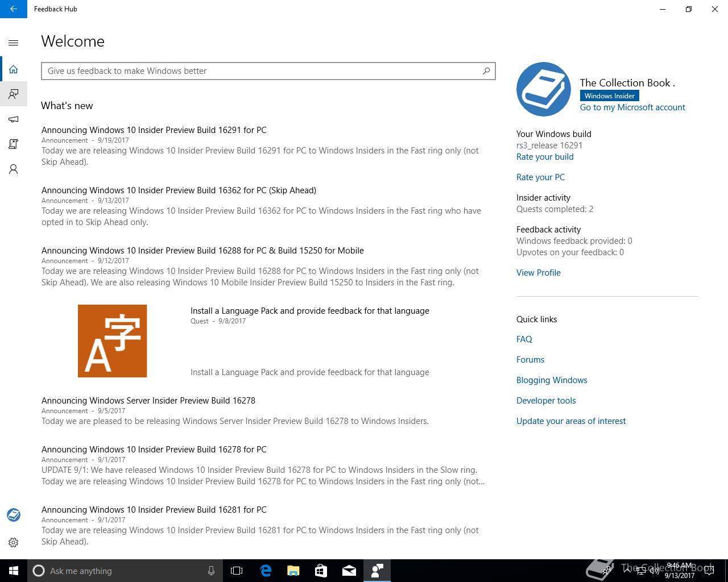Screen dimensions: 728x582
Task: Click Quests completed: 2 text
Action: tap(555, 209)
